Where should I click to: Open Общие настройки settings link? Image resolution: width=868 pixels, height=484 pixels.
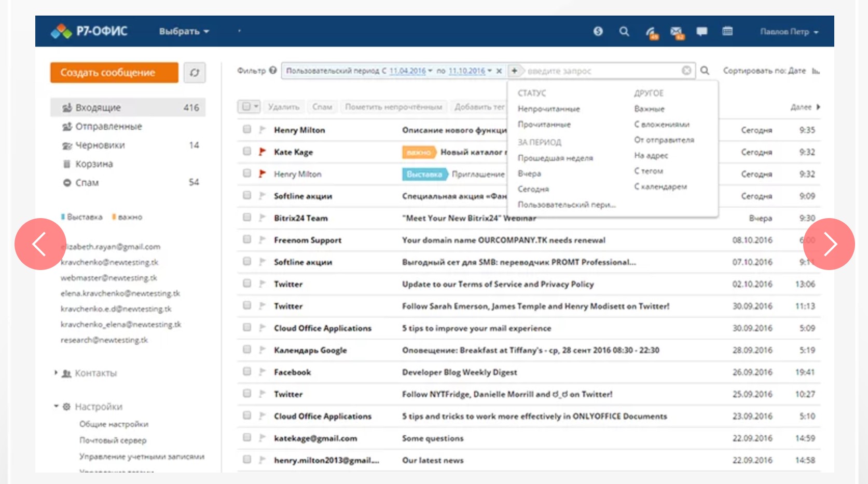(x=114, y=424)
